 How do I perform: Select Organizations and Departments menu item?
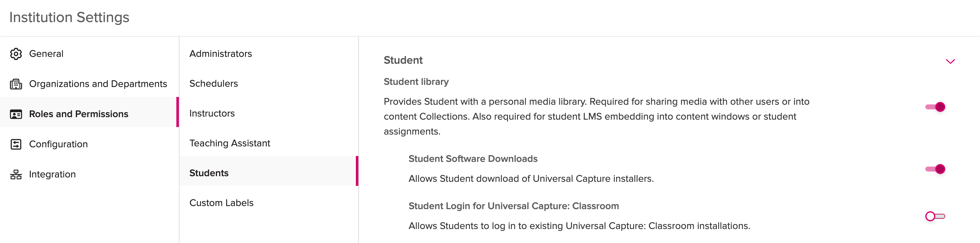click(98, 84)
